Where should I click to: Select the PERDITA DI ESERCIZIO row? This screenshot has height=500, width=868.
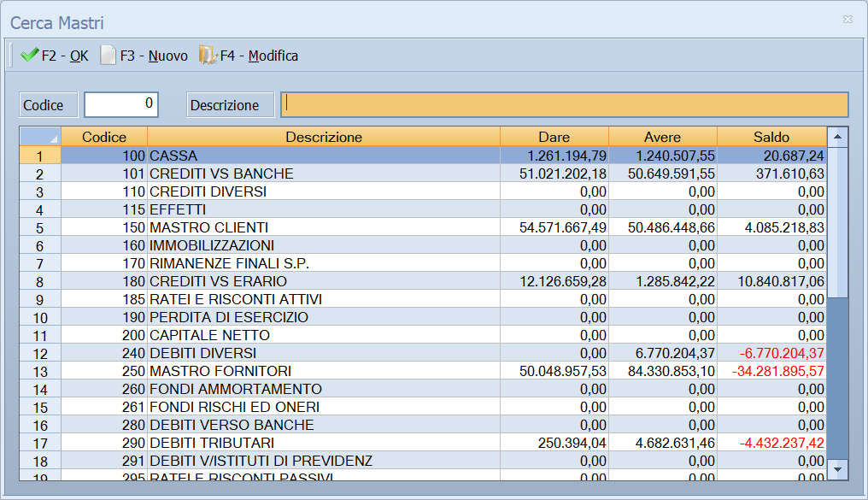pos(423,317)
